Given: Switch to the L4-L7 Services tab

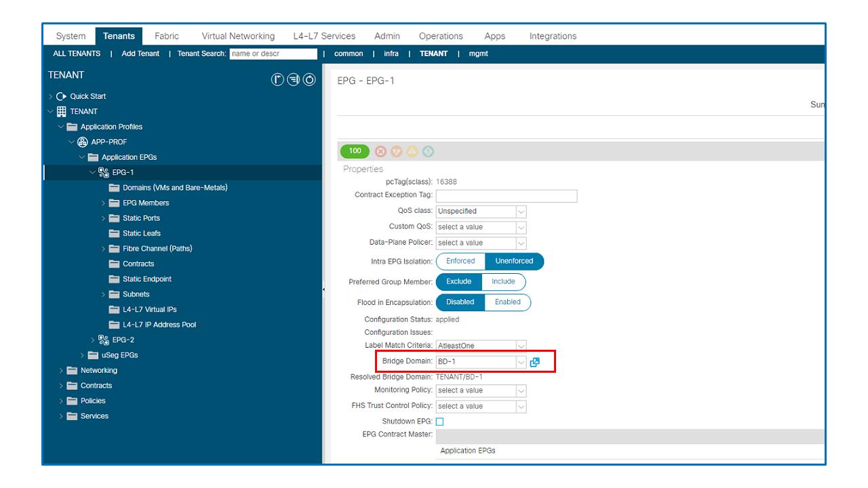Looking at the screenshot, I should click(x=324, y=36).
